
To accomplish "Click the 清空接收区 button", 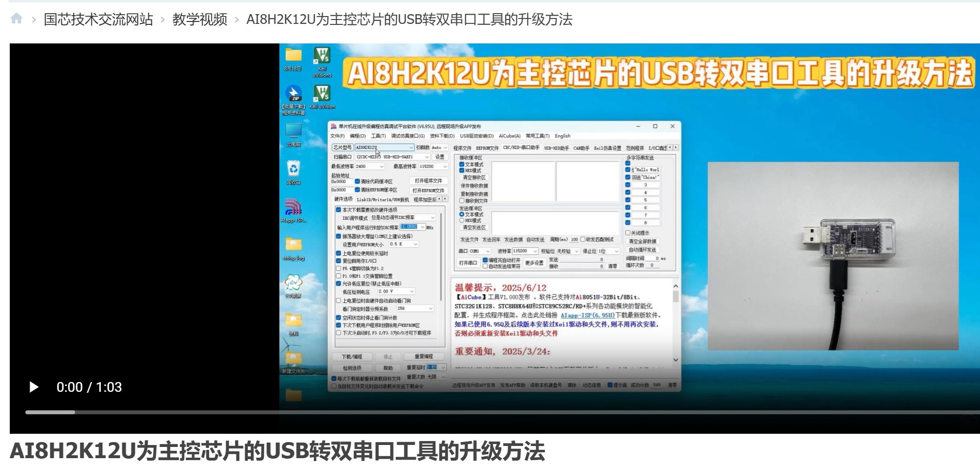I will point(474,178).
